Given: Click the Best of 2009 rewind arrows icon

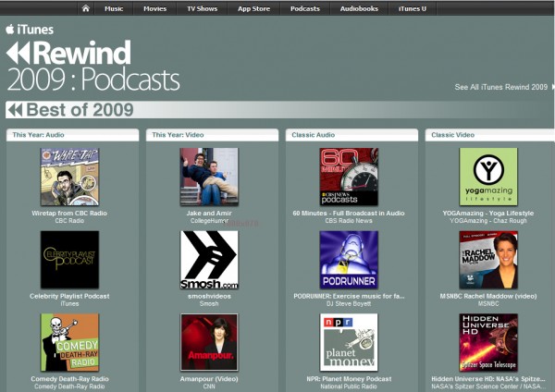Looking at the screenshot, I should 15,110.
